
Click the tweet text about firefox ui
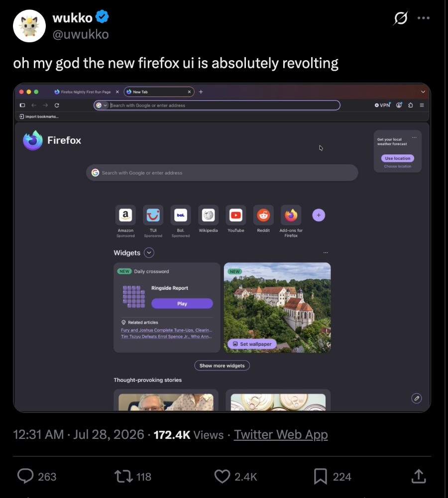click(x=176, y=63)
